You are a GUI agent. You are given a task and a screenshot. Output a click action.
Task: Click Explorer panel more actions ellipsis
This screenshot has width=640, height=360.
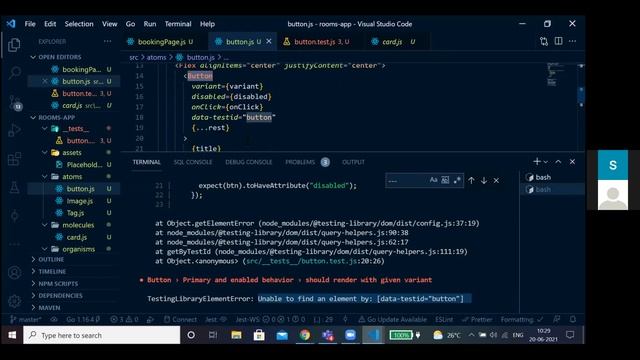pyautogui.click(x=107, y=41)
